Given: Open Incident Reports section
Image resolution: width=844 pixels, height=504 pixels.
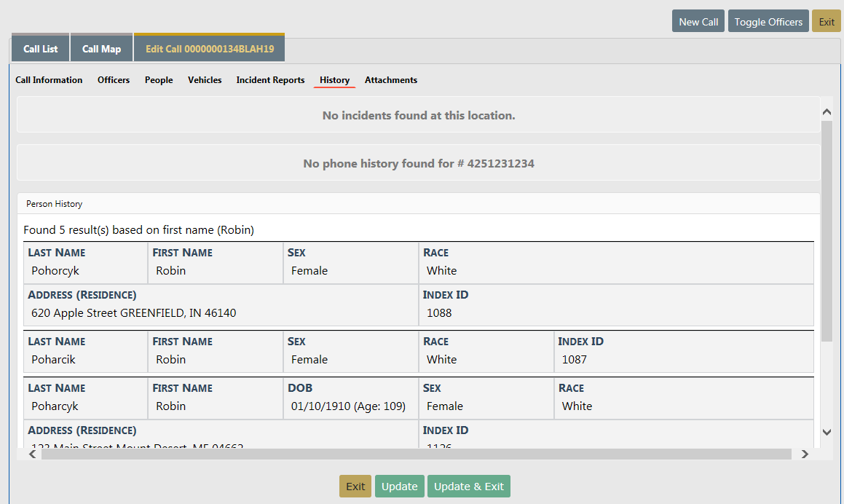Looking at the screenshot, I should click(270, 80).
